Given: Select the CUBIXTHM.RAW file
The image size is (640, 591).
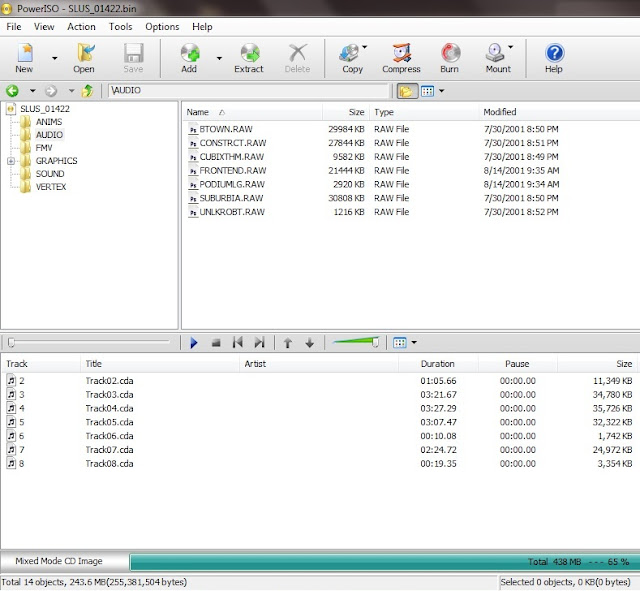Looking at the screenshot, I should (x=231, y=157).
